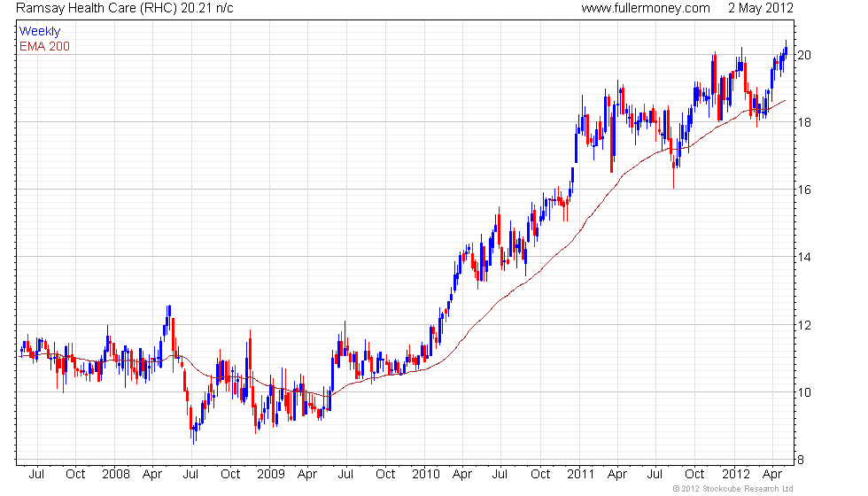The image size is (868, 496).
Task: Click the 2011 year axis label
Action: click(x=580, y=475)
